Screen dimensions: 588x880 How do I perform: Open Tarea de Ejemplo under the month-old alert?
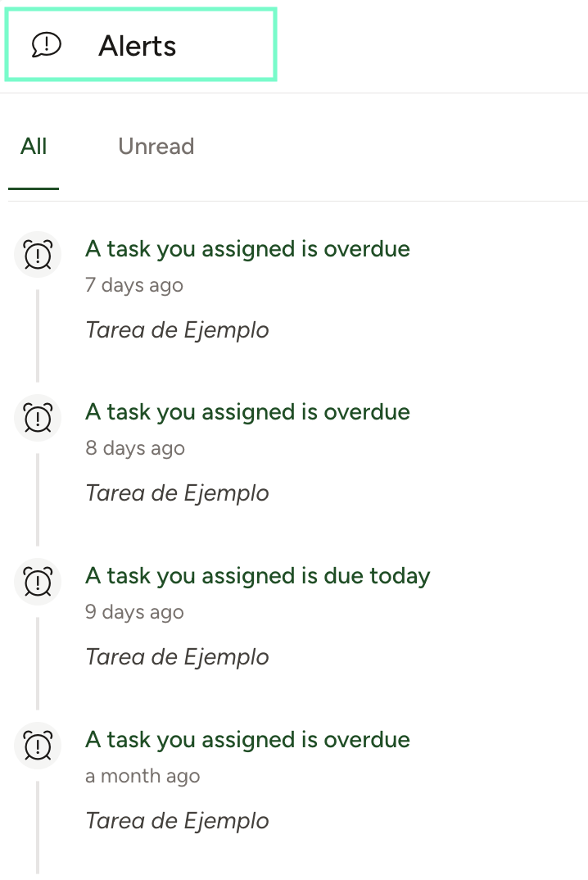coord(177,821)
